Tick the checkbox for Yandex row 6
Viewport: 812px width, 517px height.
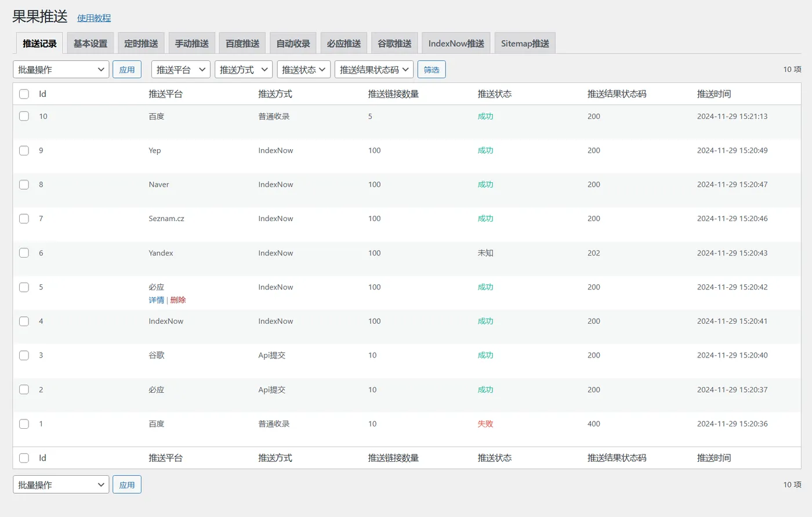(x=24, y=253)
